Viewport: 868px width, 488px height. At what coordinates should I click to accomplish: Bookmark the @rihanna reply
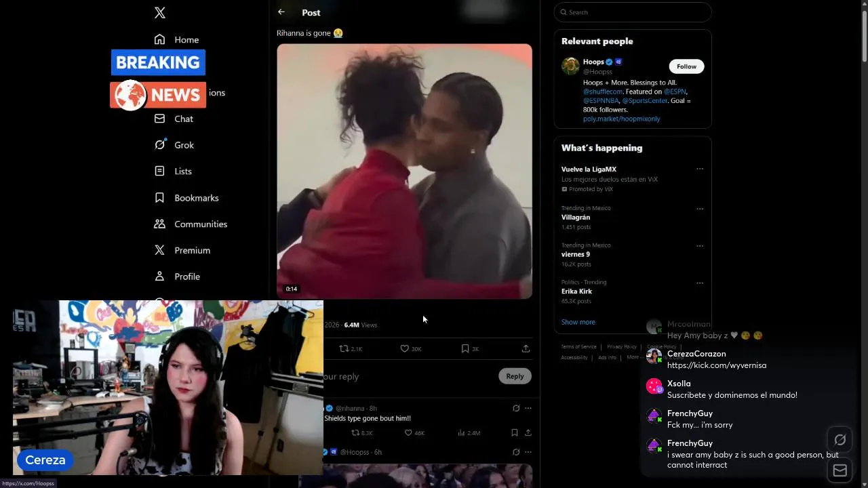click(x=515, y=432)
